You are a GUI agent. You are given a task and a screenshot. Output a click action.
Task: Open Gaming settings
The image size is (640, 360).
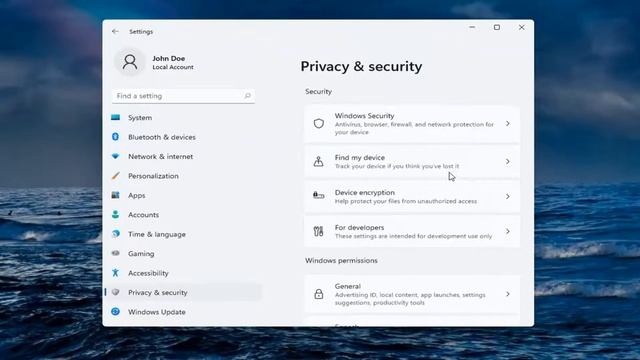click(183, 253)
